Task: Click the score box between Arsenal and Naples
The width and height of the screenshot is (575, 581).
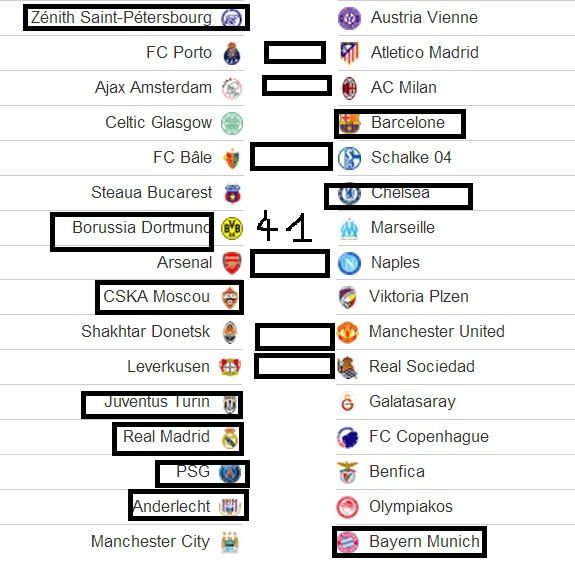Action: pos(290,263)
